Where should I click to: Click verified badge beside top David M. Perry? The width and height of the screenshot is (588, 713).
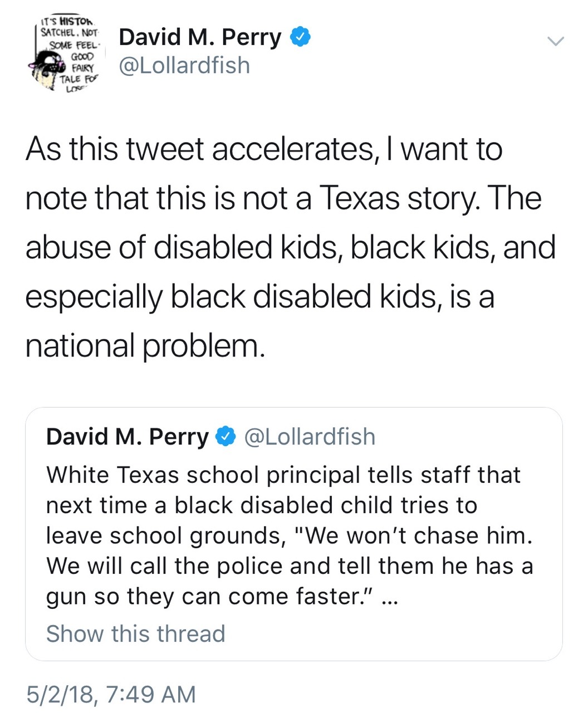coord(300,37)
